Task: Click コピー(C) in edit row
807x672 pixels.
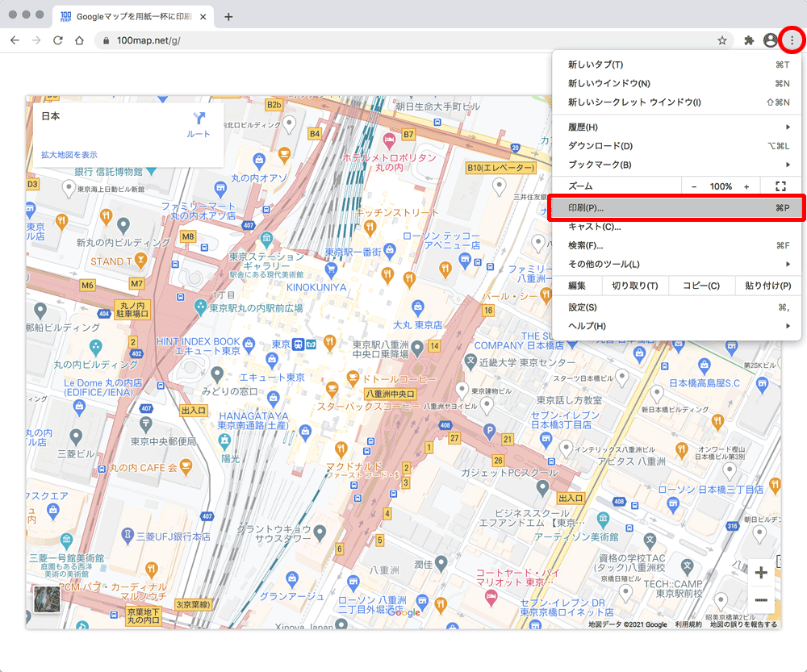Action: click(701, 286)
